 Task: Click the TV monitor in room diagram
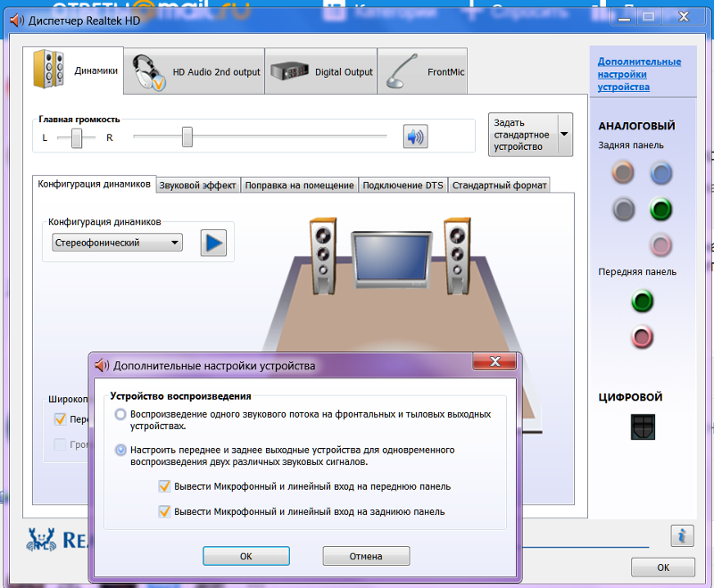(x=391, y=260)
